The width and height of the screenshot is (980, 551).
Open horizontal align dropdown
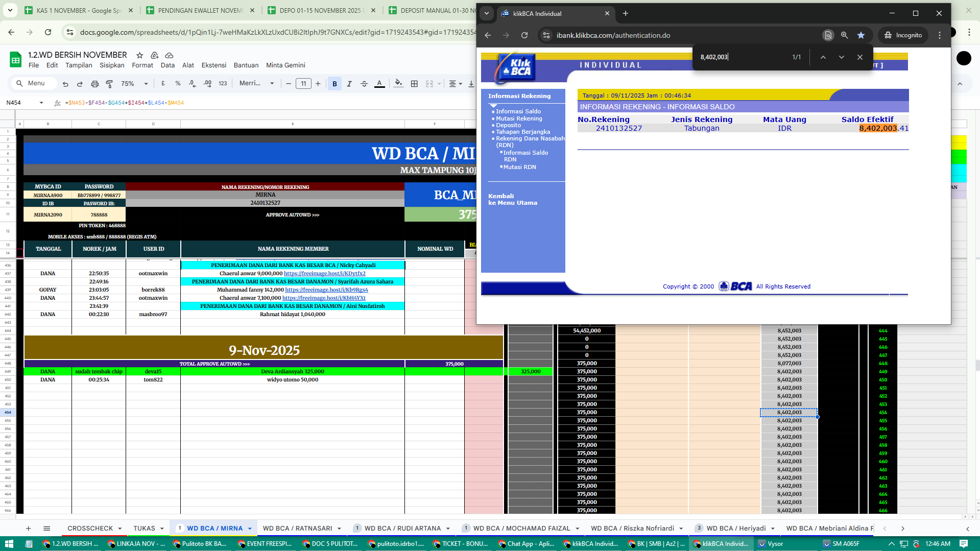coord(456,84)
